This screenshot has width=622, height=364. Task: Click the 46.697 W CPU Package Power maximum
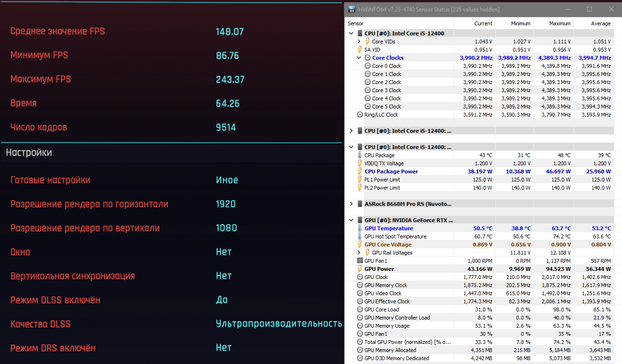click(559, 171)
